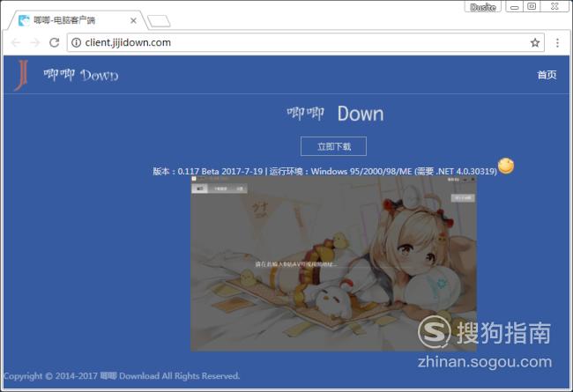Click the browser forward arrow
The width and height of the screenshot is (573, 392).
34,43
